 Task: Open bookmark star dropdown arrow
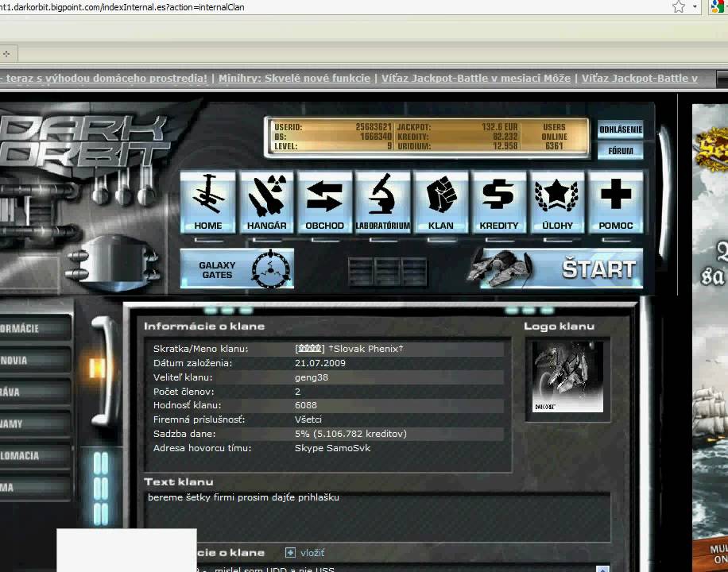point(695,6)
